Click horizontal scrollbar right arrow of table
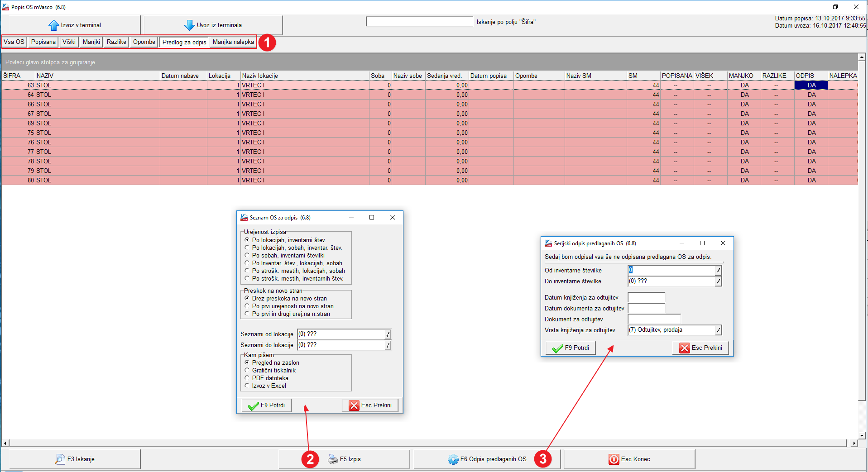 click(854, 443)
